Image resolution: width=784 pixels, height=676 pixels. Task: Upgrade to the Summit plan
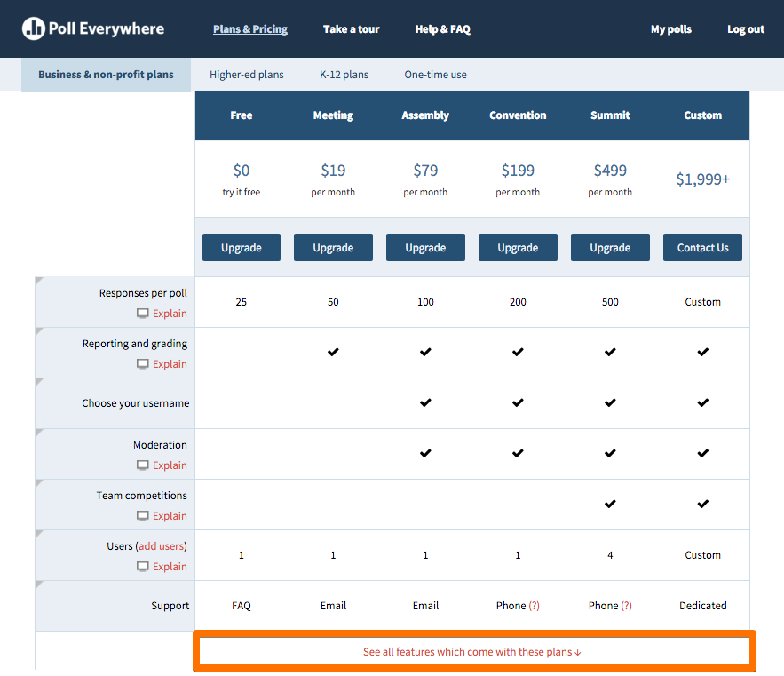pos(610,247)
